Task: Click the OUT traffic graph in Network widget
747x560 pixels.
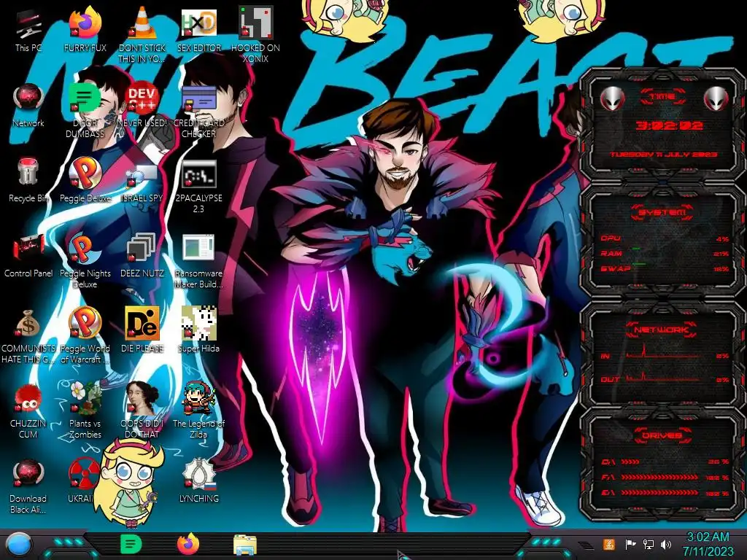Action: point(662,376)
